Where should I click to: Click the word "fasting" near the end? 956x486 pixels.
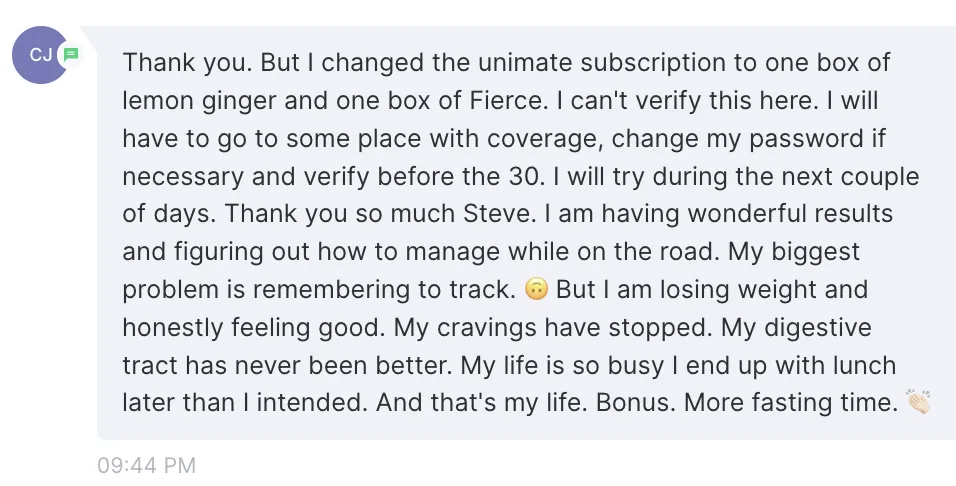(x=792, y=402)
